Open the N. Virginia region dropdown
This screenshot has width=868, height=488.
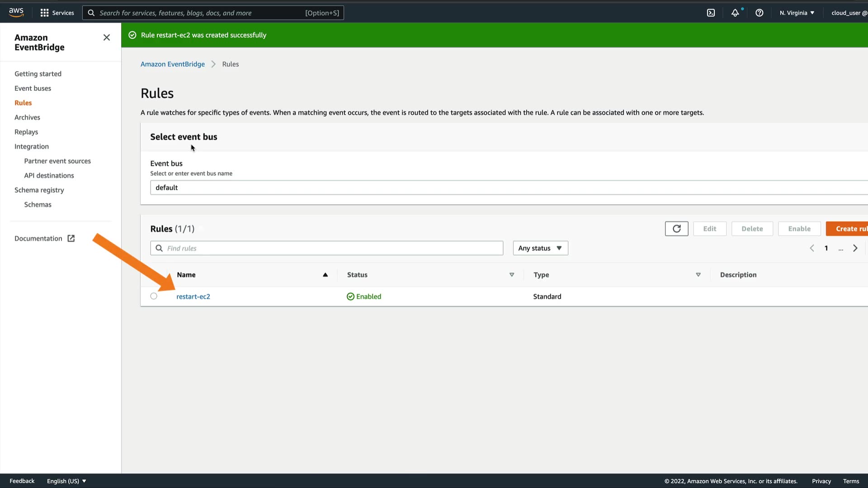pyautogui.click(x=797, y=13)
